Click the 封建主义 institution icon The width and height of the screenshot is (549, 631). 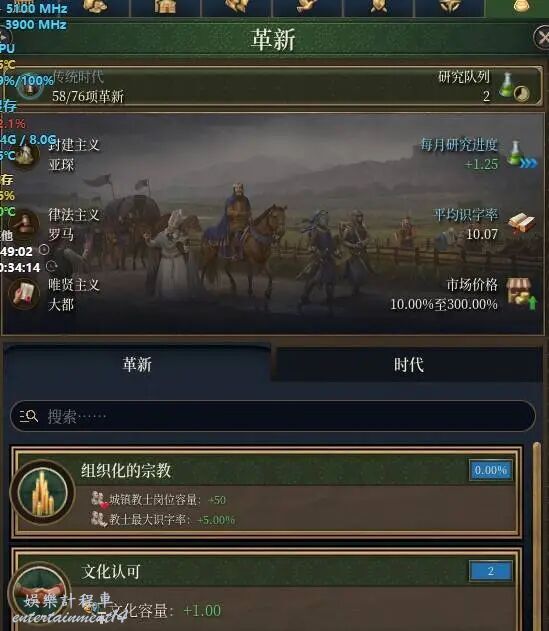25,155
